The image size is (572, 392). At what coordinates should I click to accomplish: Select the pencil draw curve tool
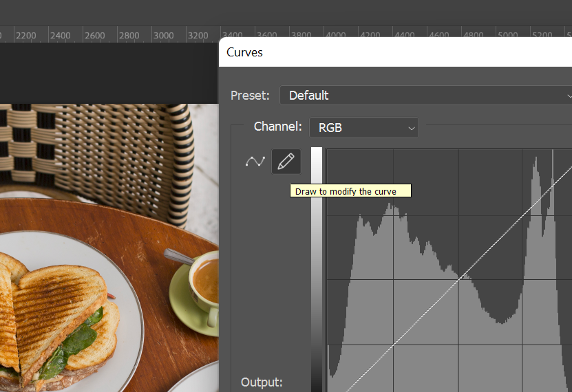coord(286,162)
